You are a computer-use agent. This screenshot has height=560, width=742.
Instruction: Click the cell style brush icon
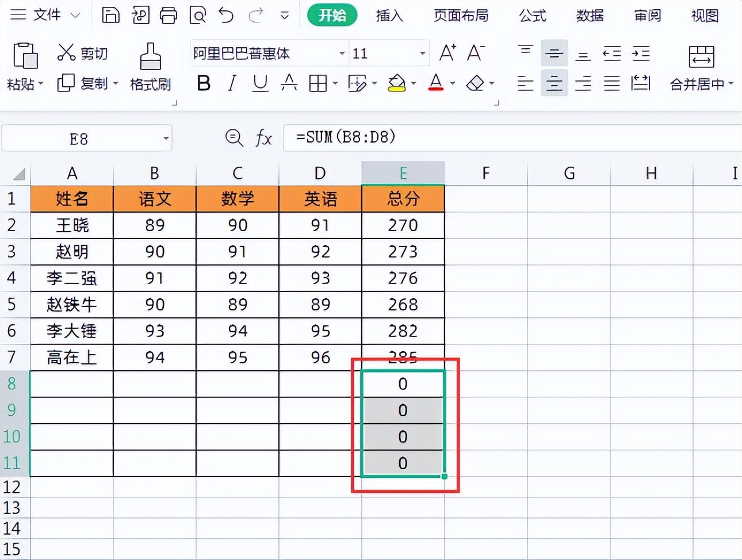coord(357,83)
